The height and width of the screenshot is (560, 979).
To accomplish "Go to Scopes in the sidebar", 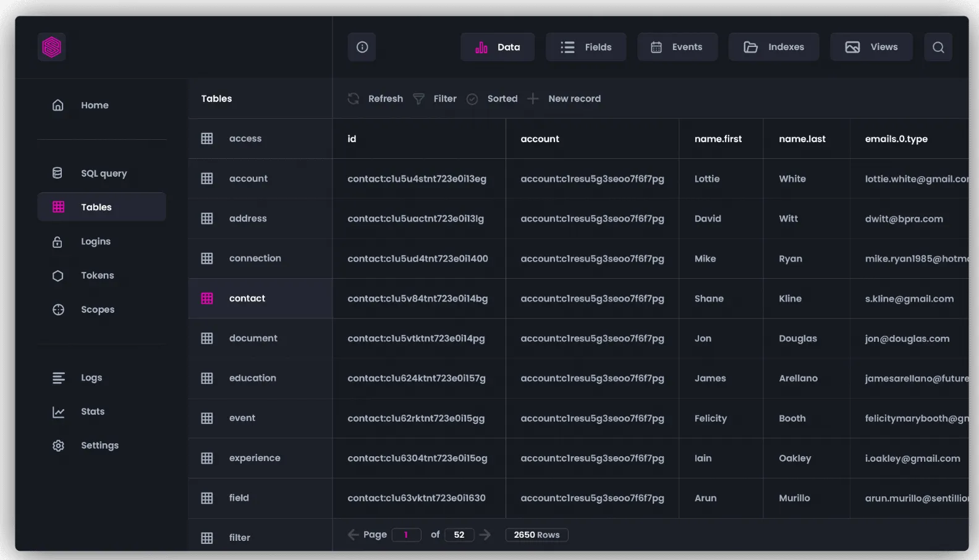I will [x=98, y=310].
